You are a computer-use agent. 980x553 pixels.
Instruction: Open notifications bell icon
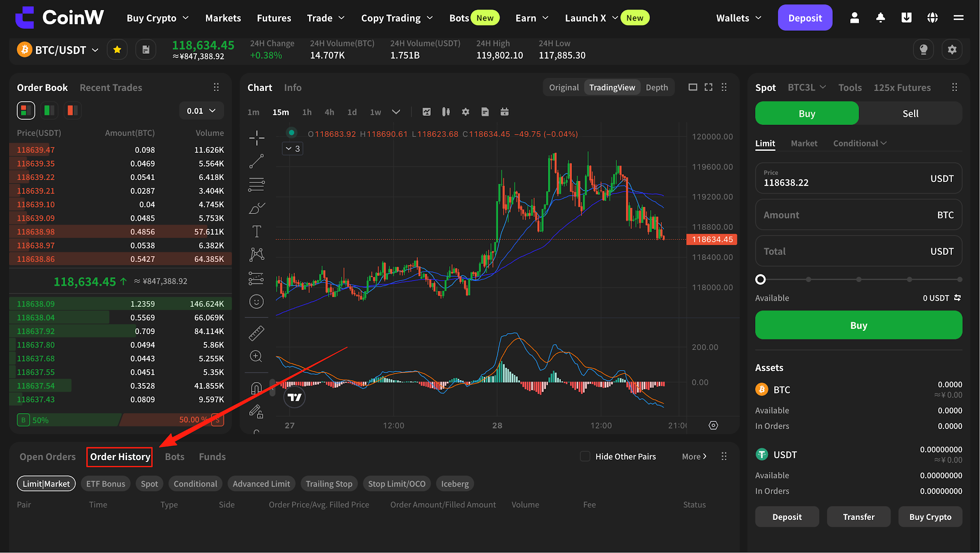tap(880, 18)
